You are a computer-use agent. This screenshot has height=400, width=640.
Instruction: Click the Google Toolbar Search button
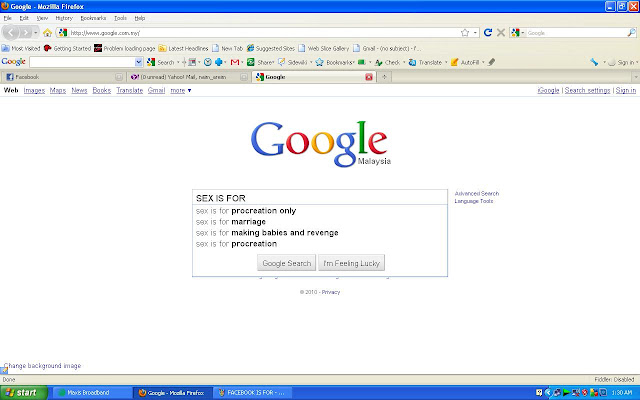[161, 62]
